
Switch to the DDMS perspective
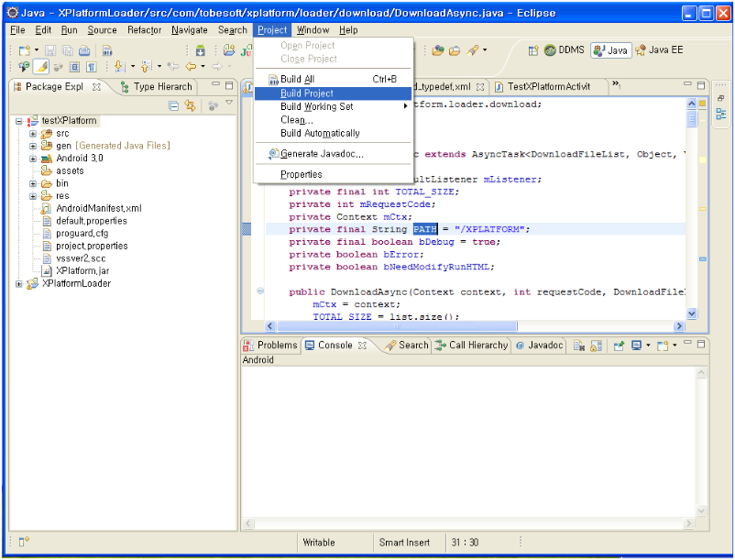[x=565, y=50]
